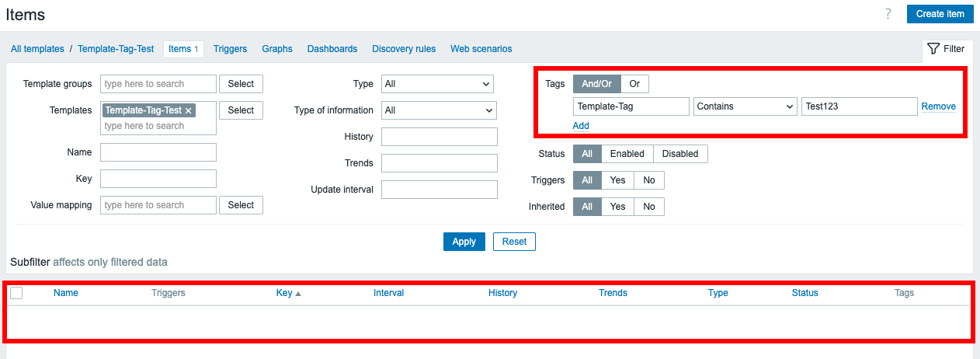Open the tag operator Contains dropdown

[745, 106]
